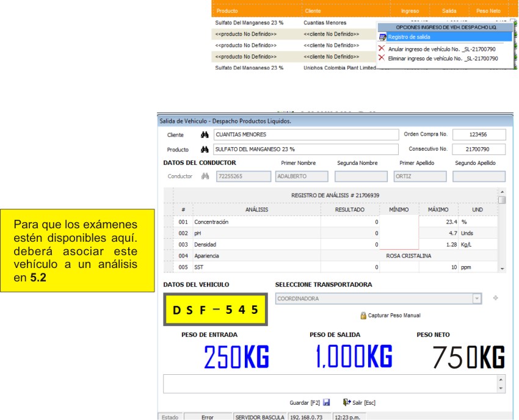Viewport: 519px width, 420px height.
Task: Click the exit door icon beside Salir
Action: [x=347, y=402]
